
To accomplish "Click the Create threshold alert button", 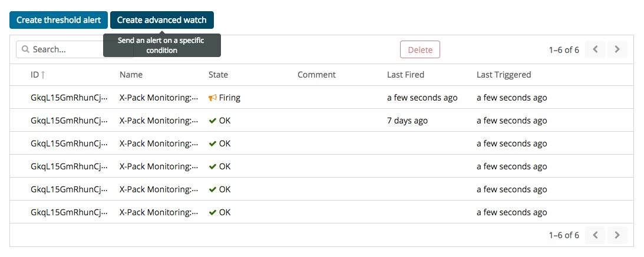I will (58, 20).
